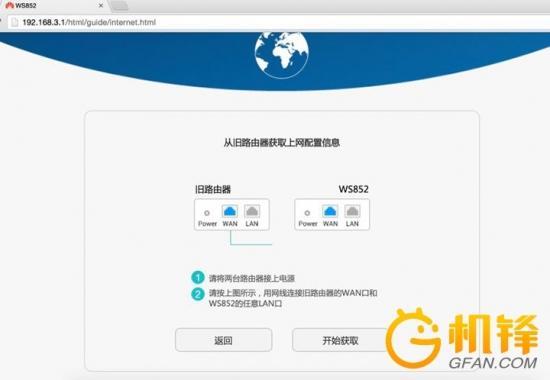Click the old router's Power indicator
Viewport: 550px width, 380px height.
pyautogui.click(x=207, y=213)
